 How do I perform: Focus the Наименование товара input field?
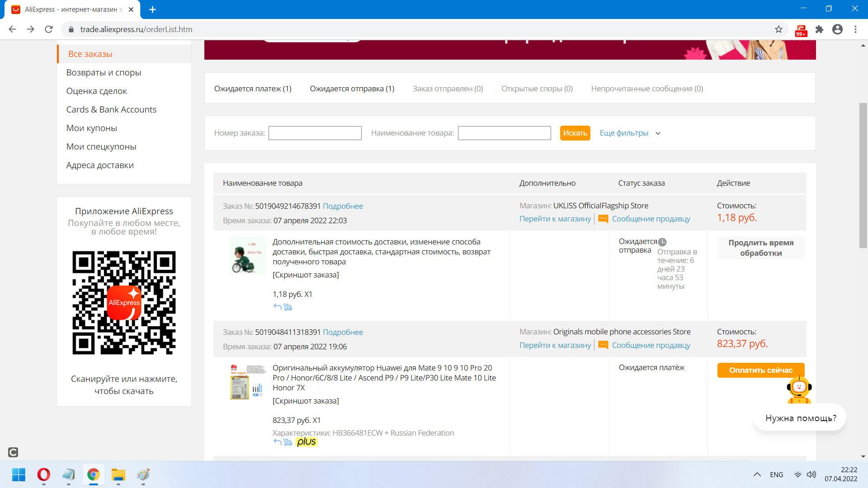[x=505, y=133]
